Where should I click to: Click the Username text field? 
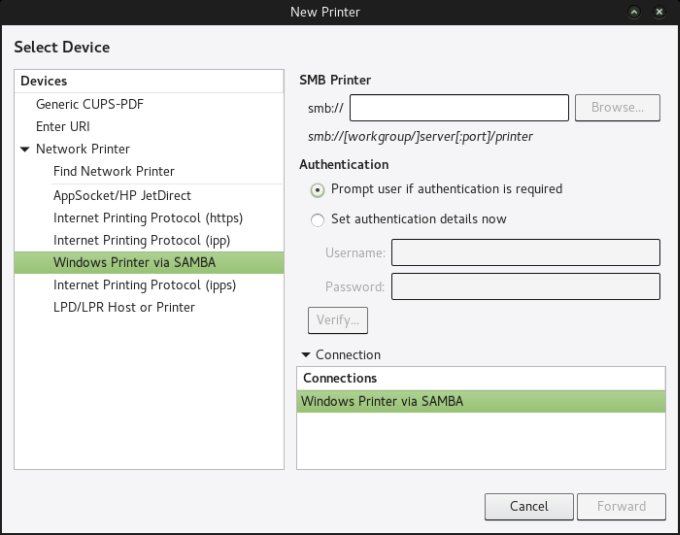pos(525,253)
